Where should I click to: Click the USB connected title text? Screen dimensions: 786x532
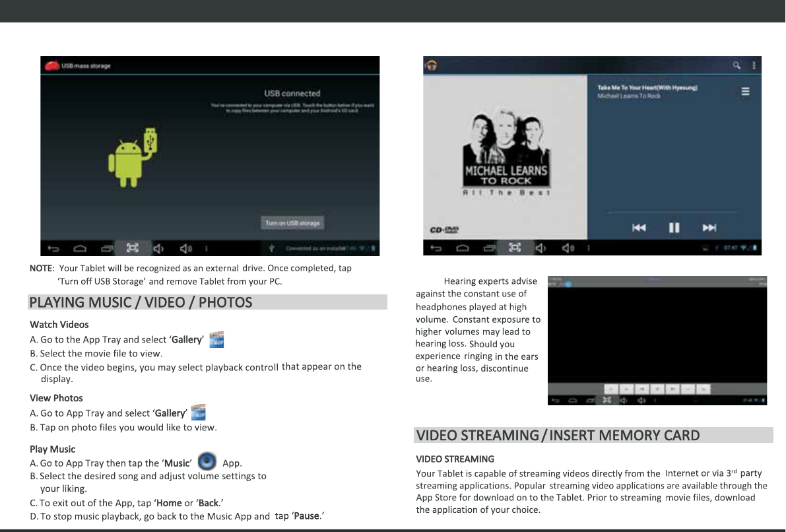292,93
